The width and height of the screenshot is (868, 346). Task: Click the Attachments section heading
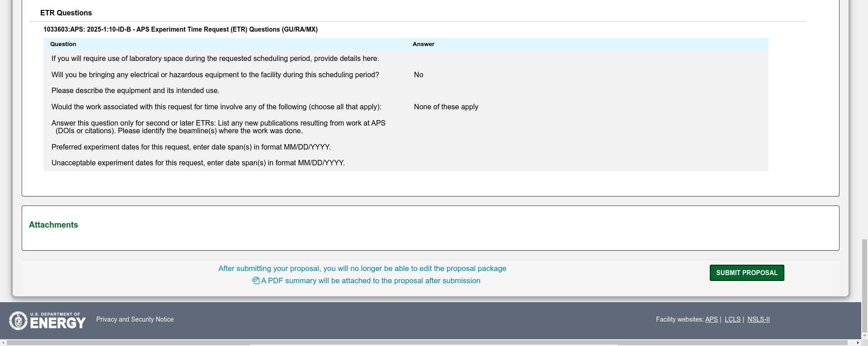tap(53, 225)
